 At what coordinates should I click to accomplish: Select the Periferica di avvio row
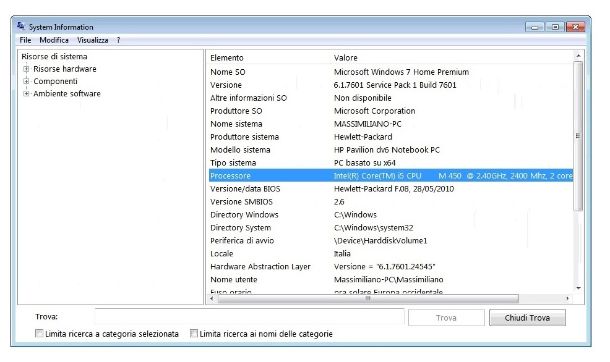click(391, 241)
